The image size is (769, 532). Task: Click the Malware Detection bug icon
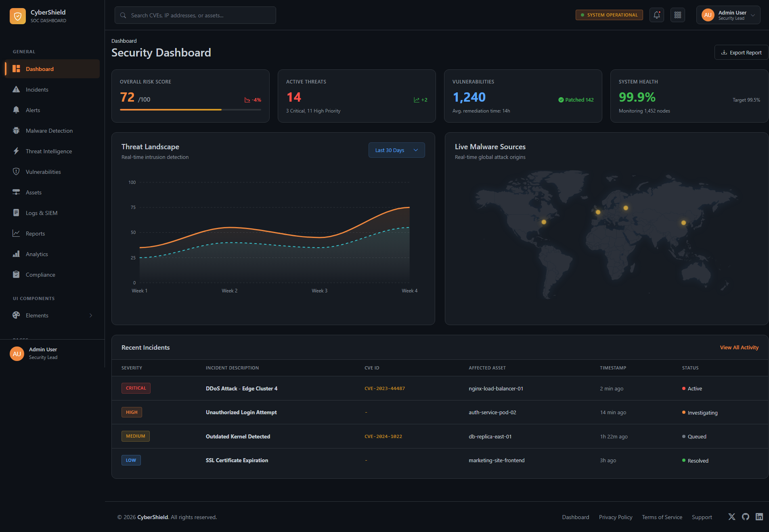[x=16, y=131]
